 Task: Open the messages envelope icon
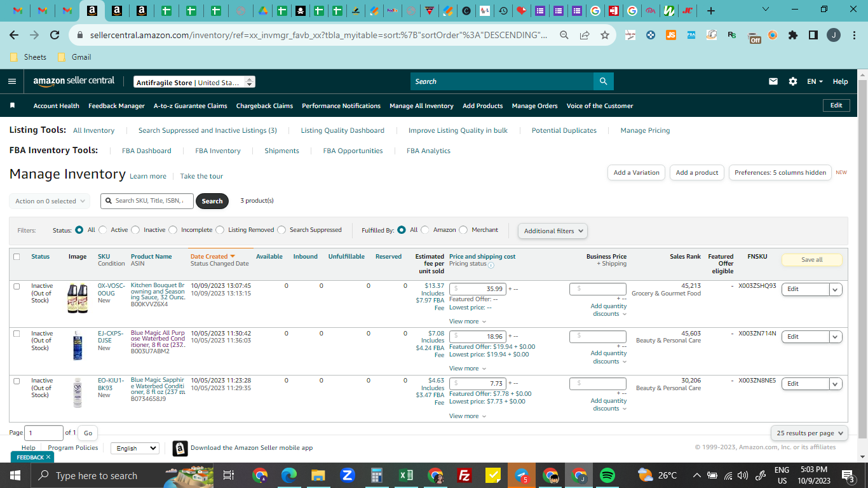click(x=773, y=81)
